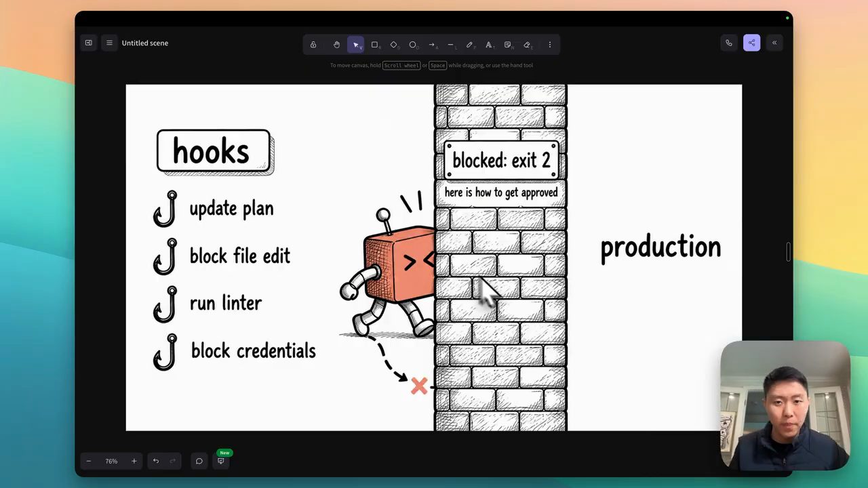Click the webcam video thumbnail
This screenshot has height=488, width=868.
point(785,405)
